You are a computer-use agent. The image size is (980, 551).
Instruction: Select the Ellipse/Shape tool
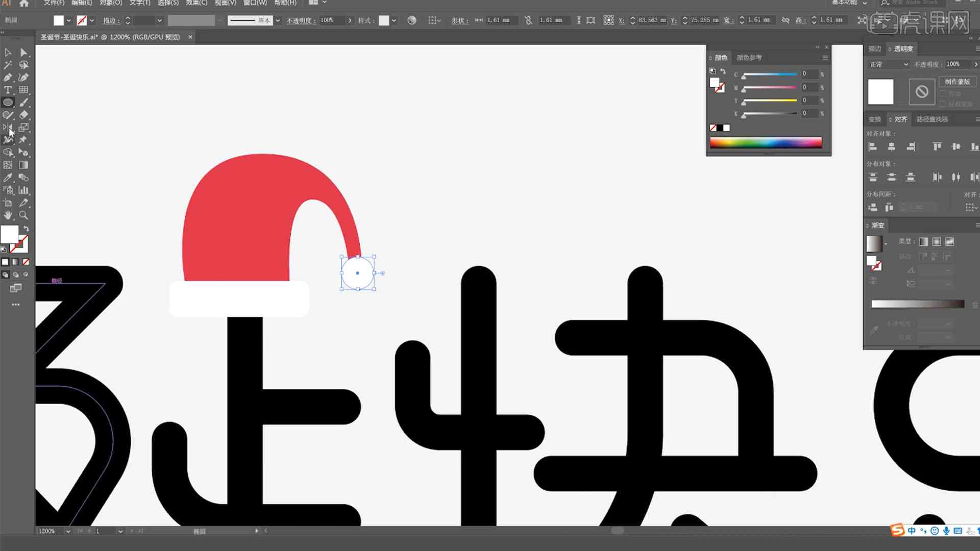[x=9, y=102]
